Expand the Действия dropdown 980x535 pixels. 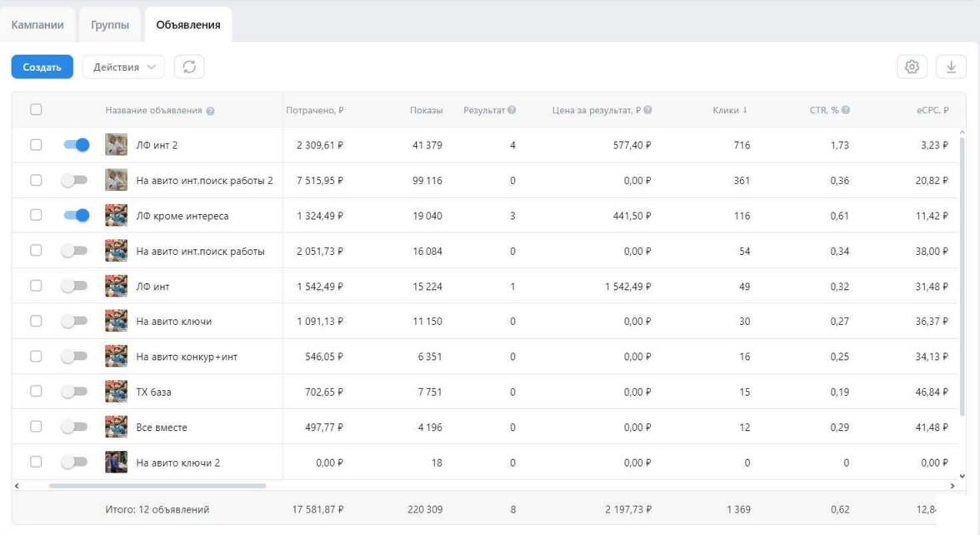pyautogui.click(x=123, y=67)
